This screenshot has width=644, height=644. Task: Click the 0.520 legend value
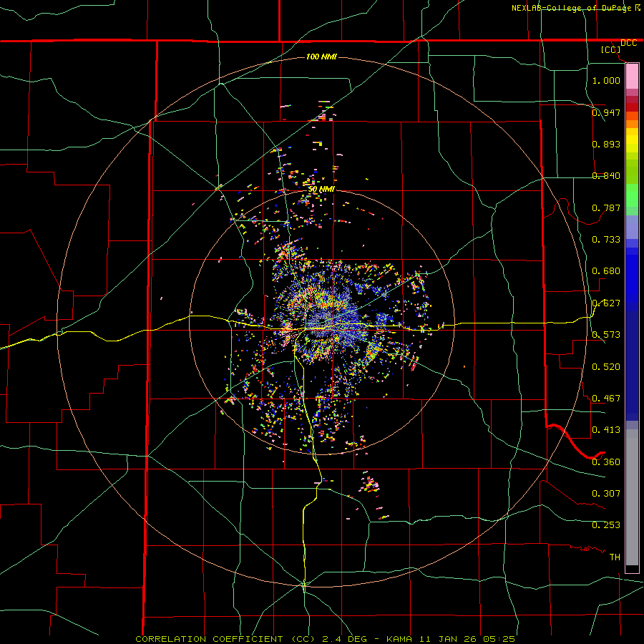pos(606,367)
